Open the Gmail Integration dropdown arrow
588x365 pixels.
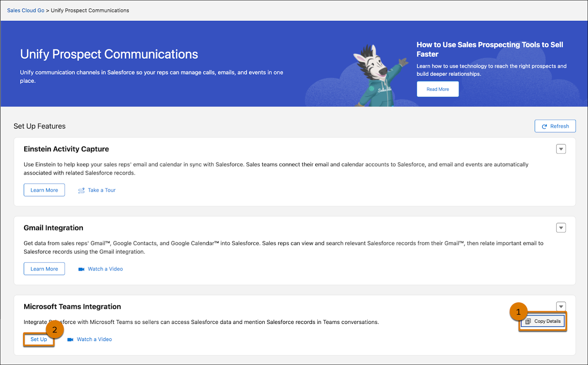(x=561, y=228)
